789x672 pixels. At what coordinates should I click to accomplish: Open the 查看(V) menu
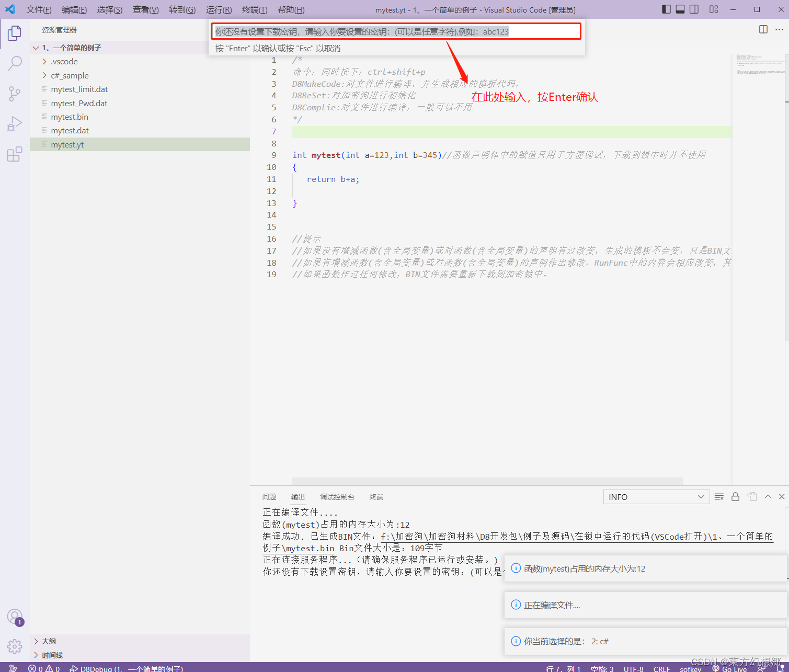[x=145, y=9]
